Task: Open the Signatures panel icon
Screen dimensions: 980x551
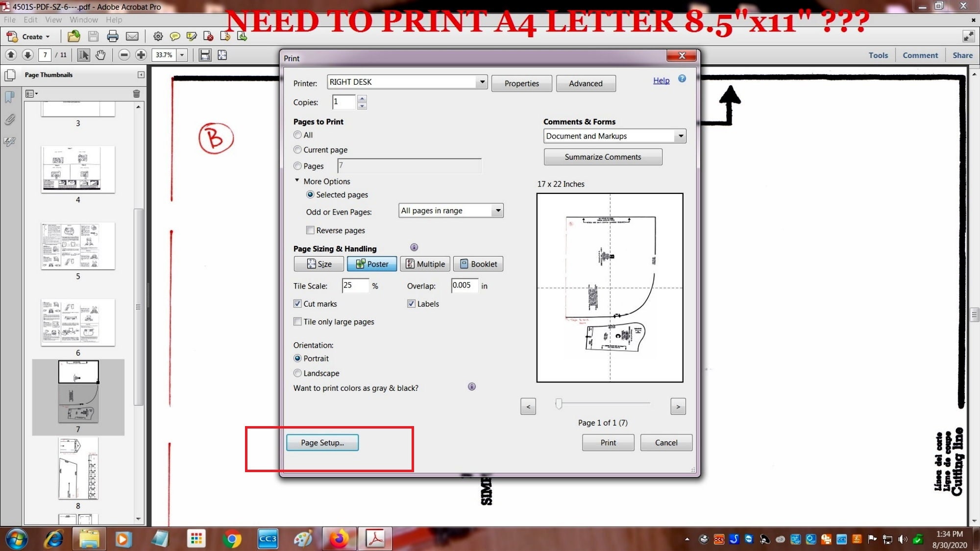Action: 9,142
